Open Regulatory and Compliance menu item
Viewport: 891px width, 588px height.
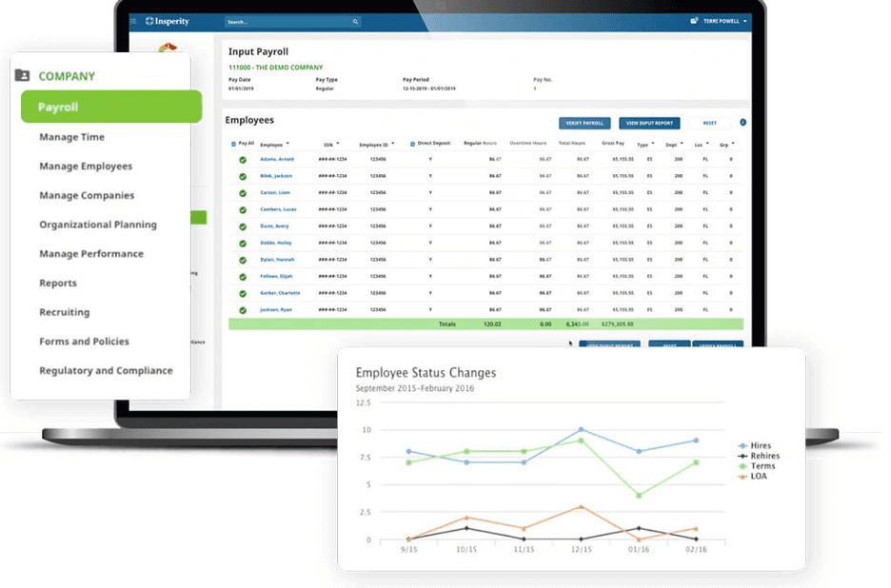pyautogui.click(x=106, y=371)
